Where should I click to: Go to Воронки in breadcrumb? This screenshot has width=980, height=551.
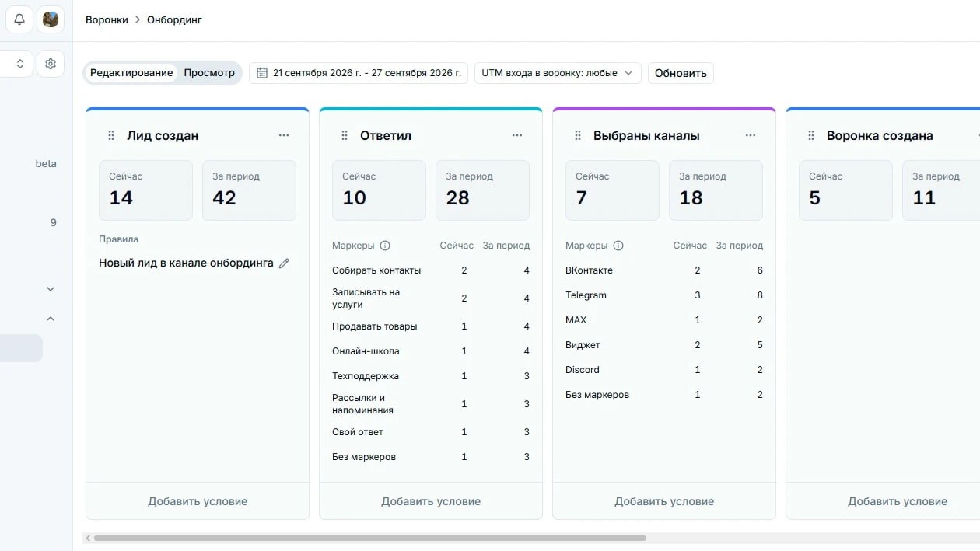click(x=107, y=19)
